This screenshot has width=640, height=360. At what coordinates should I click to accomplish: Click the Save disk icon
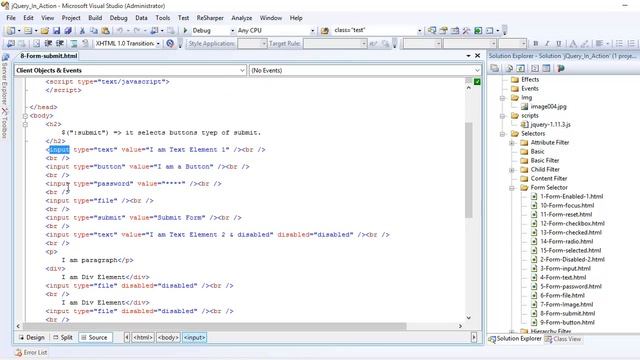56,31
